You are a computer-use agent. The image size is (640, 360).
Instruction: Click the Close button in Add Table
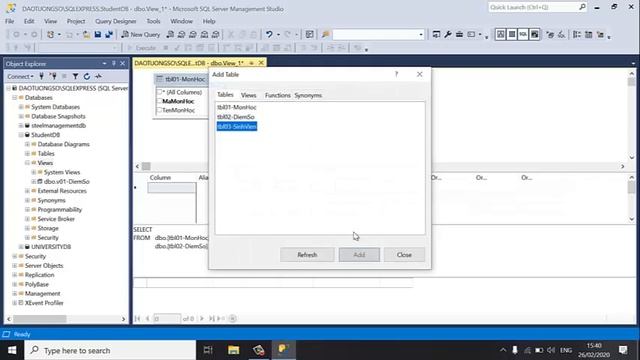(x=404, y=255)
